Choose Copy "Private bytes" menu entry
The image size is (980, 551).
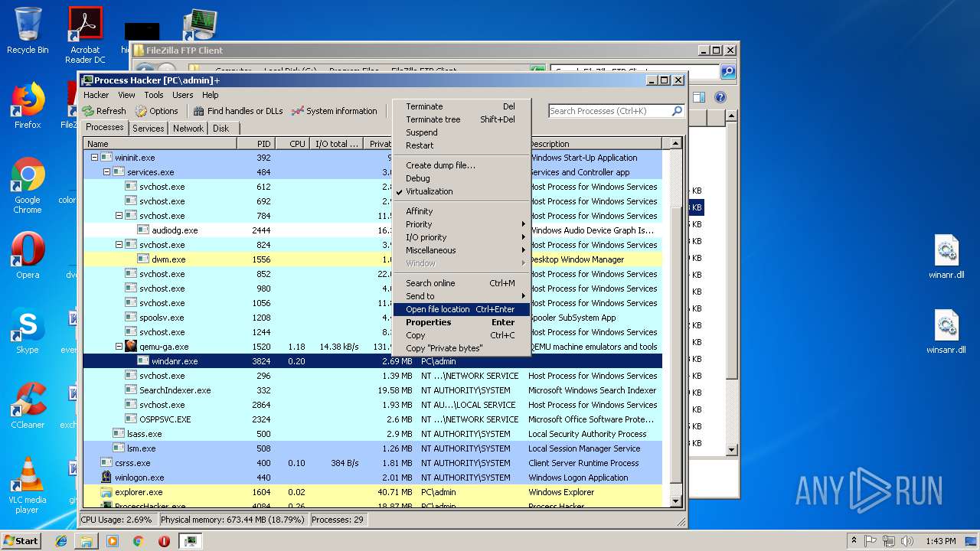461,348
